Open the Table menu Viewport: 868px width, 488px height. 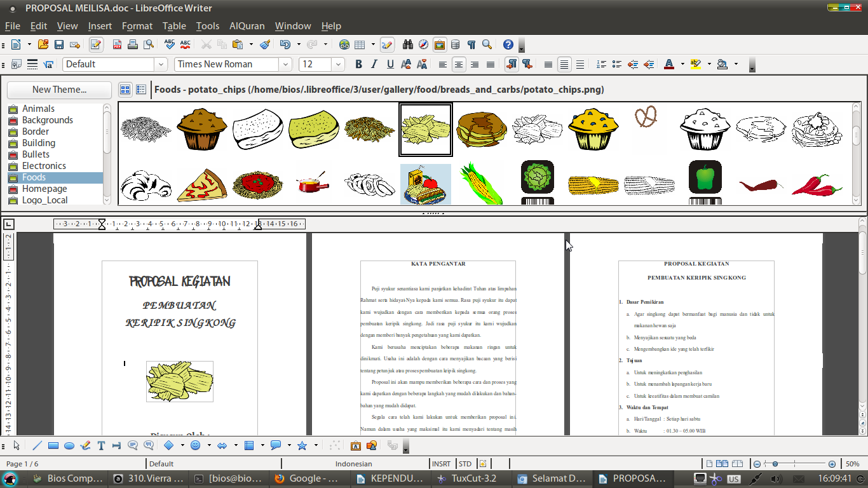(174, 26)
